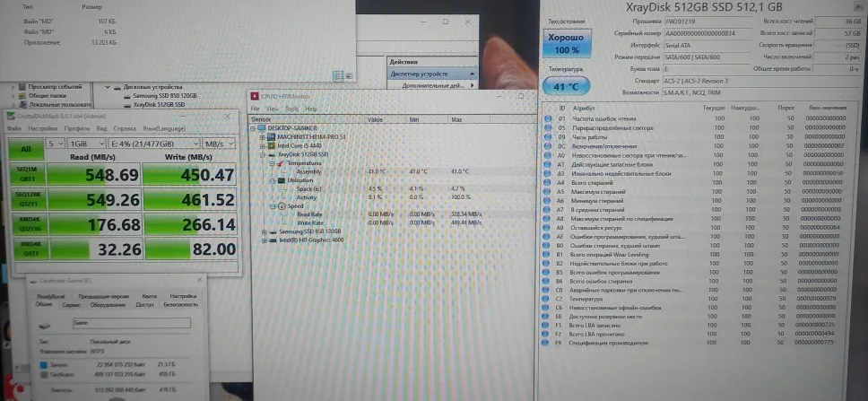Select Write Rate row in HWMonitor
The image size is (868, 401).
pyautogui.click(x=393, y=222)
